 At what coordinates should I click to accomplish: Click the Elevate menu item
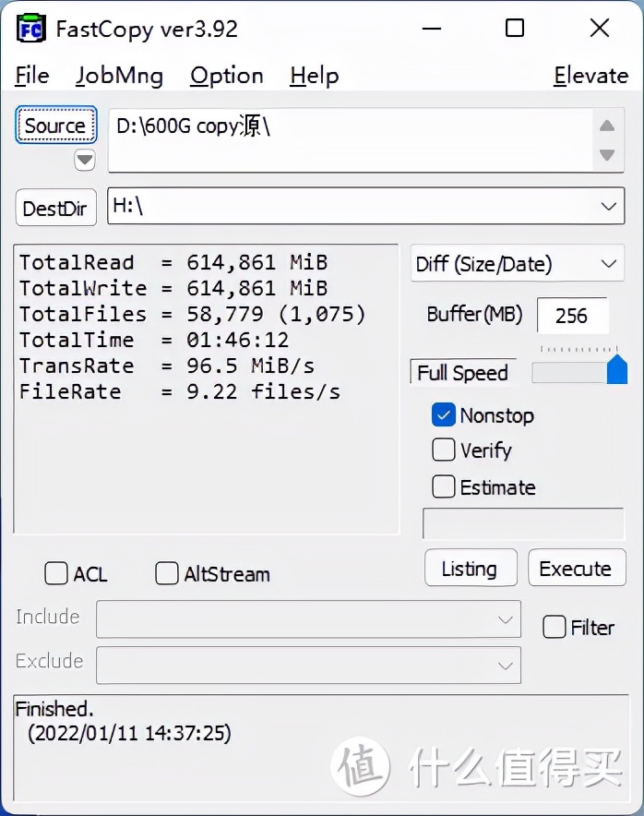pyautogui.click(x=590, y=76)
